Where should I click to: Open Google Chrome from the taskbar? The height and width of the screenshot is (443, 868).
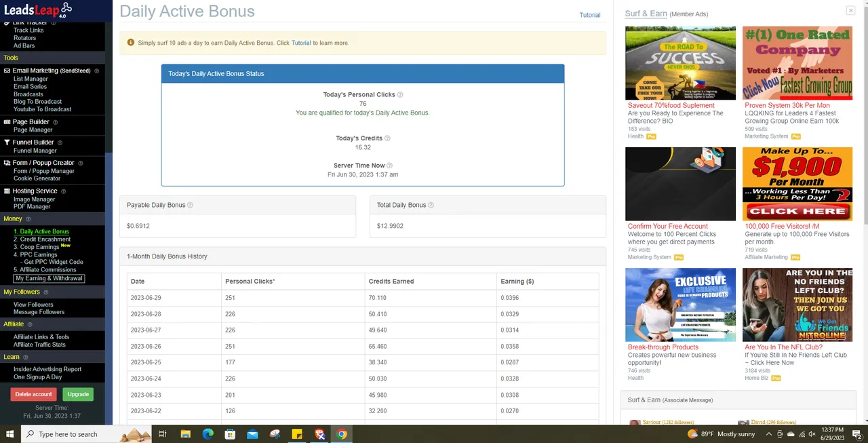tap(342, 434)
